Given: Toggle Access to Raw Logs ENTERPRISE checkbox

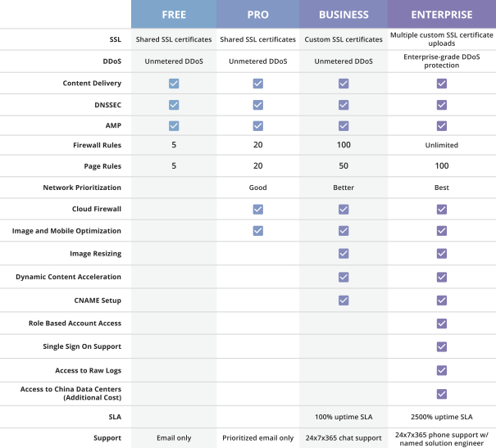Looking at the screenshot, I should coord(441,369).
